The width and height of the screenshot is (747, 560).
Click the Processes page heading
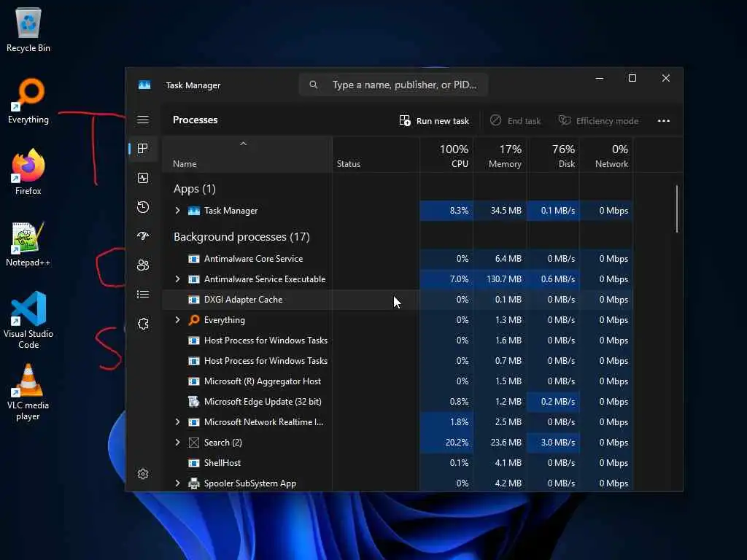coord(195,120)
